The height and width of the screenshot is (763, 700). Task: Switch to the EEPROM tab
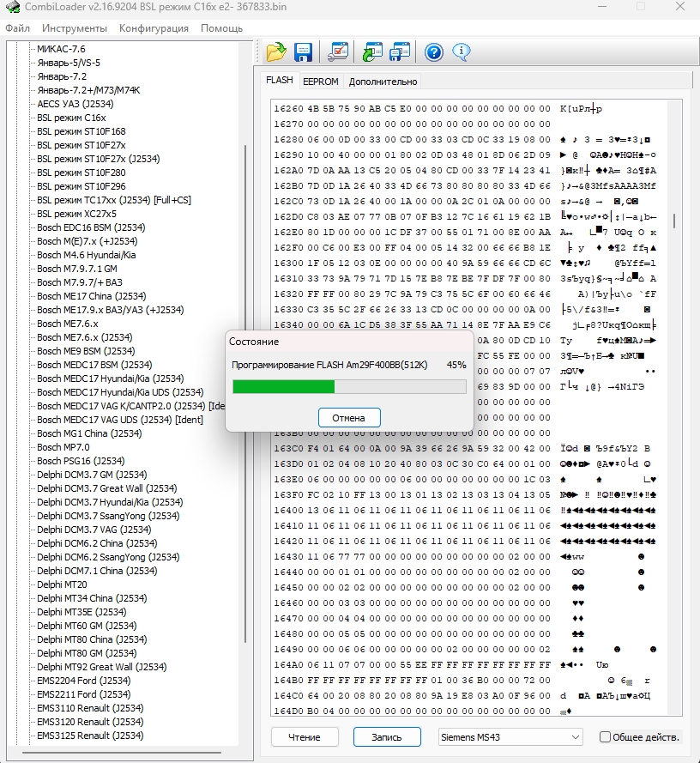click(x=320, y=82)
